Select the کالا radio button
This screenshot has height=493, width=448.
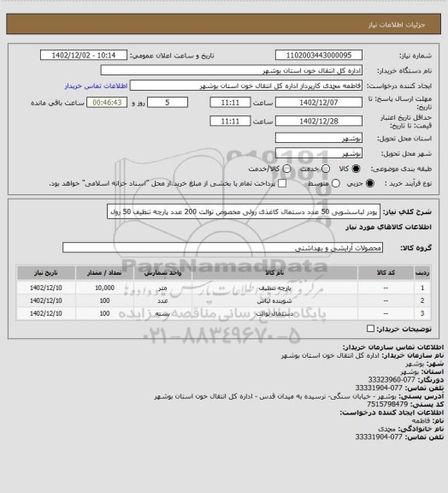(x=356, y=169)
